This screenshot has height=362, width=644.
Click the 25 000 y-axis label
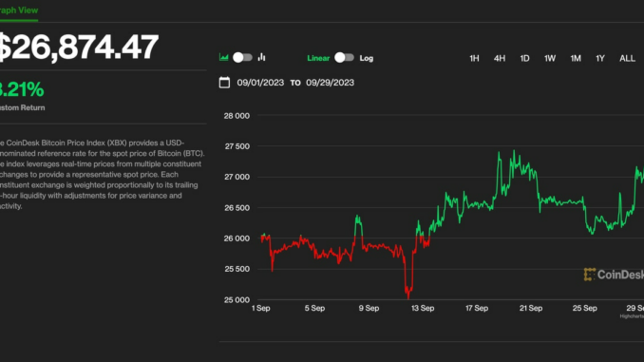point(237,300)
